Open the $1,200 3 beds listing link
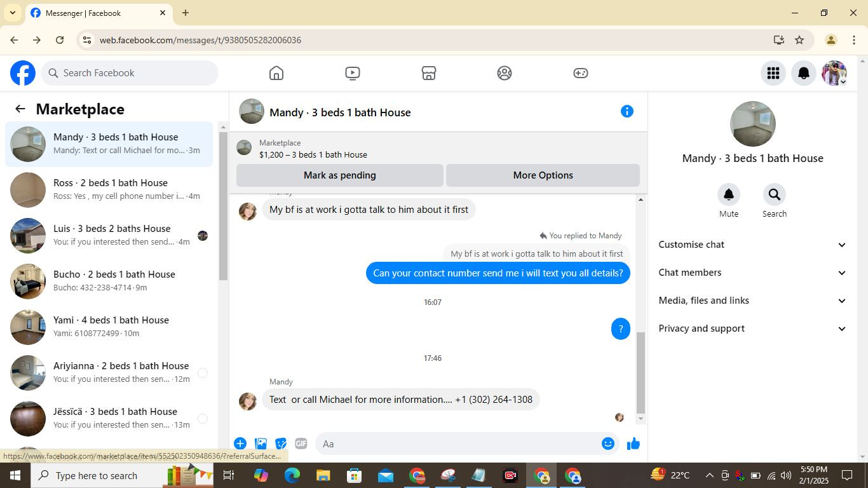The width and height of the screenshot is (868, 488). tap(313, 154)
